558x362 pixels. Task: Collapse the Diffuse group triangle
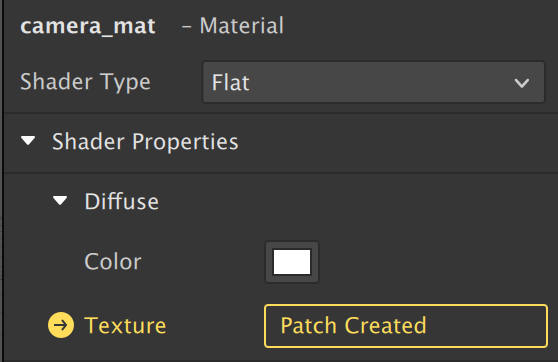tap(60, 201)
